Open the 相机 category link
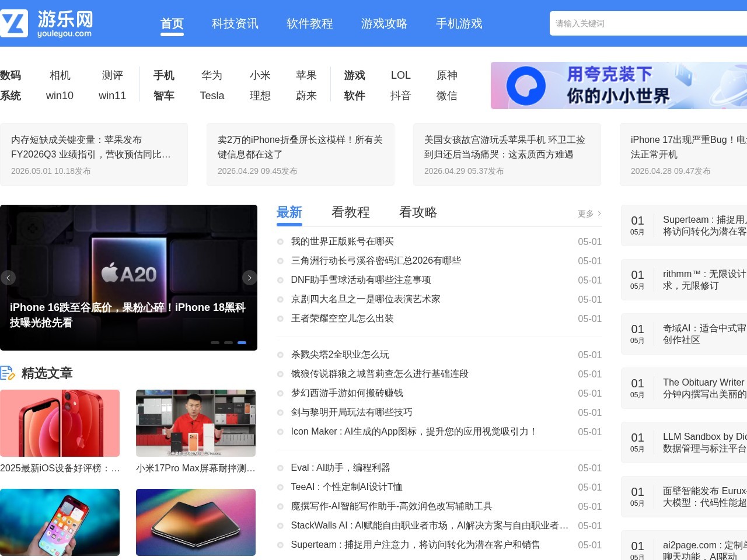The height and width of the screenshot is (560, 747). point(60,75)
